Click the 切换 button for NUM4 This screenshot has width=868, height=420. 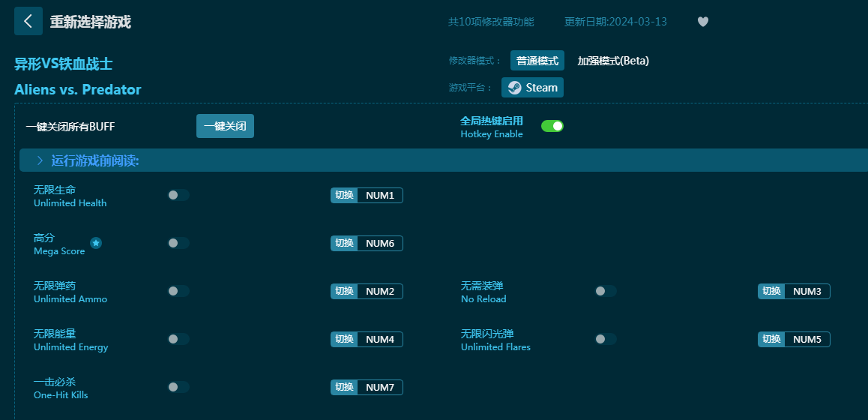point(344,339)
